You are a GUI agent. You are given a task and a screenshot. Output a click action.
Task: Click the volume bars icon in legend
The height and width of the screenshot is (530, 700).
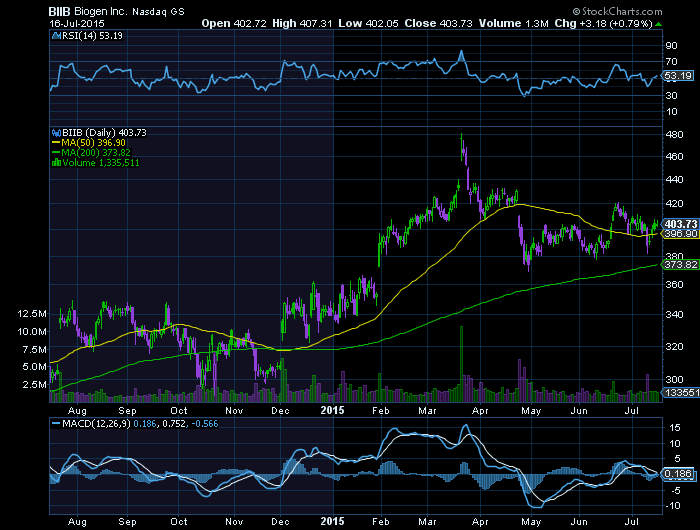(x=56, y=163)
